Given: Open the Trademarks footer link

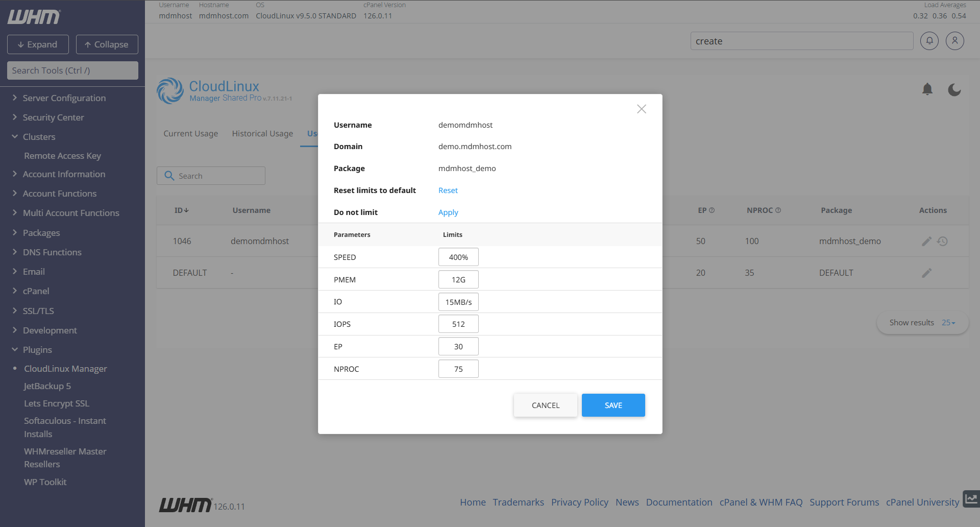Looking at the screenshot, I should [x=518, y=502].
